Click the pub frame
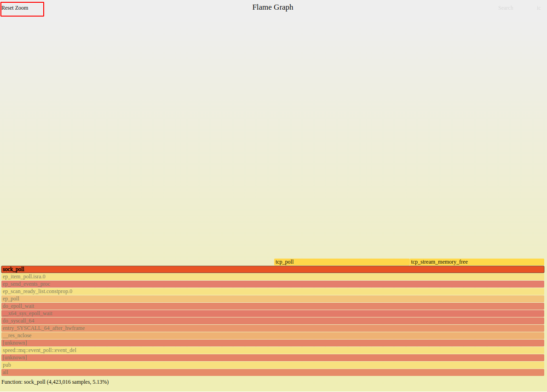The width and height of the screenshot is (547, 392). tap(272, 365)
